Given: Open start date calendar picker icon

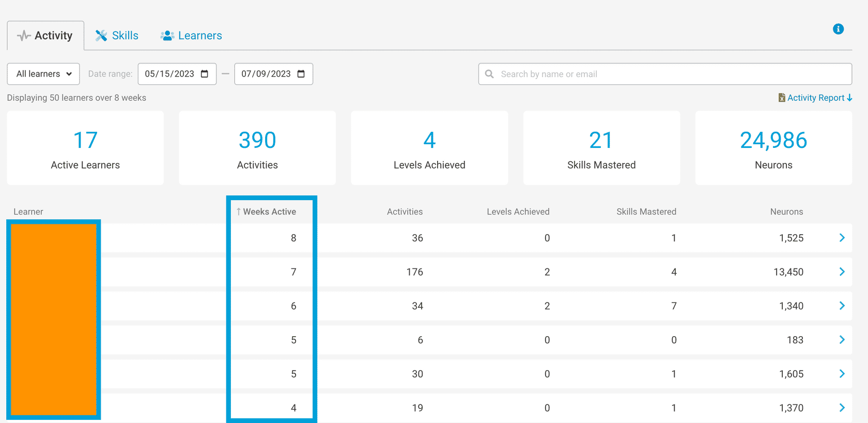Looking at the screenshot, I should (x=205, y=74).
